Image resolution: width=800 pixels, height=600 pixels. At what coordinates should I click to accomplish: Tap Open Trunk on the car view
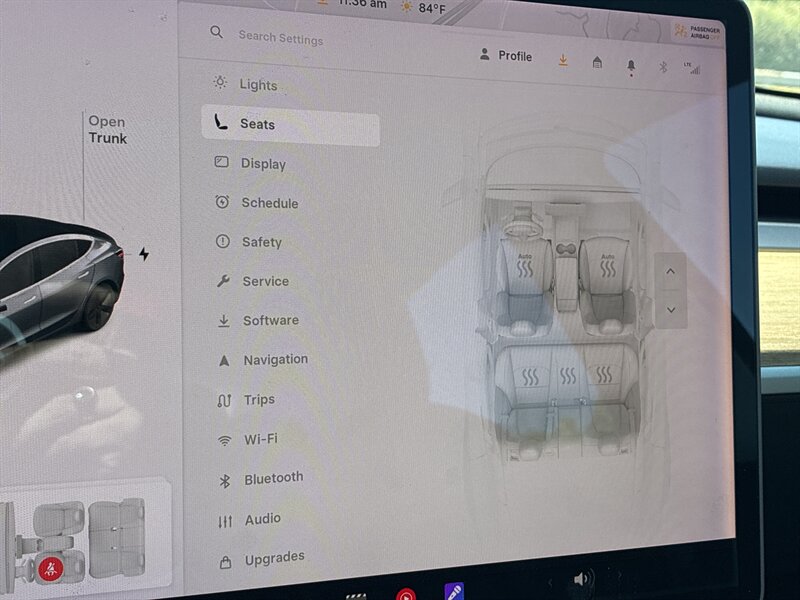[107, 130]
